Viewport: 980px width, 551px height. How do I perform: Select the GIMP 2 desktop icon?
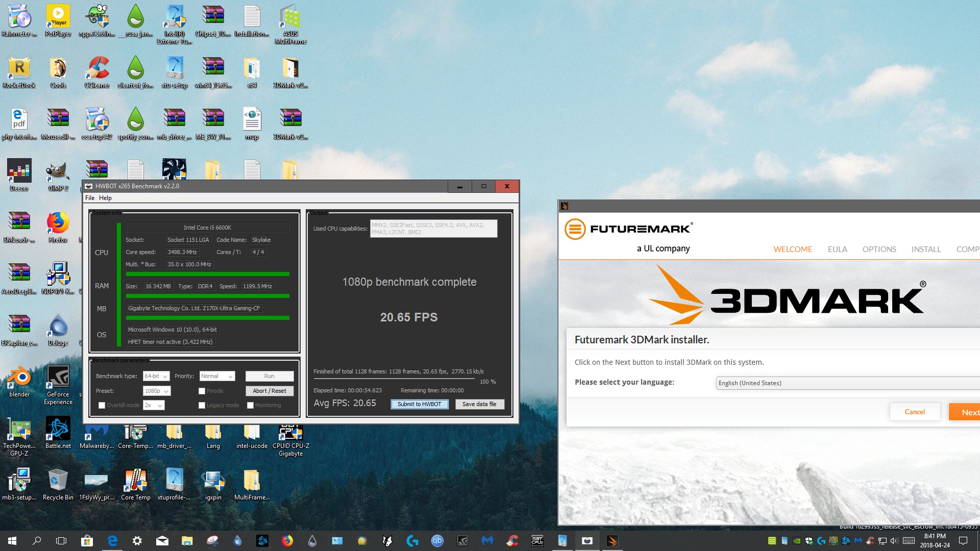click(x=58, y=176)
